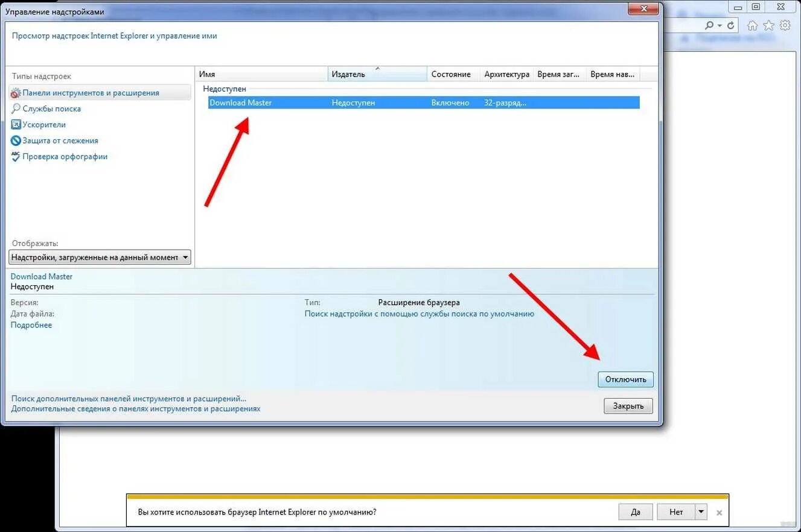The height and width of the screenshot is (532, 801).
Task: Dismiss the default browser notification bar
Action: pyautogui.click(x=719, y=513)
